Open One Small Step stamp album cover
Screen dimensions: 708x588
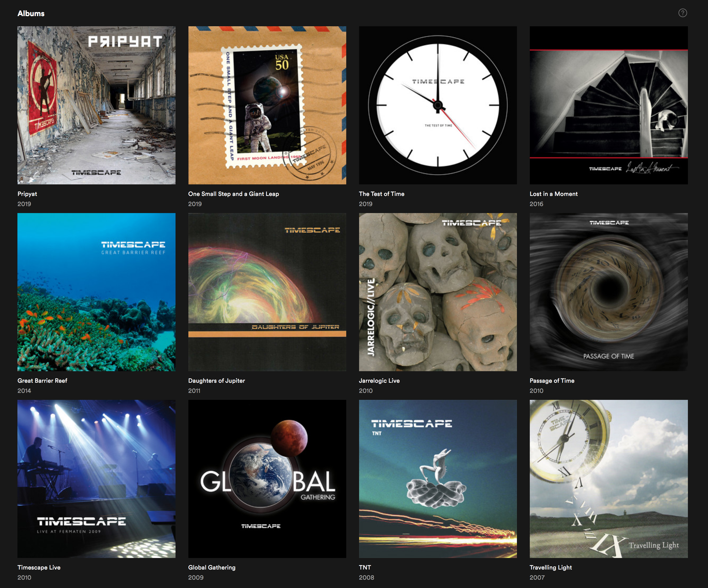tap(267, 105)
